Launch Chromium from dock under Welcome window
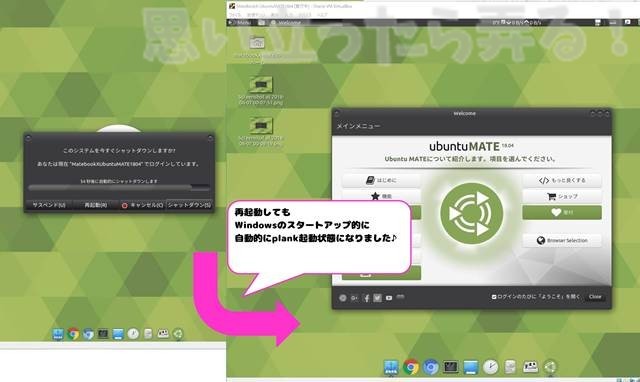 point(431,367)
